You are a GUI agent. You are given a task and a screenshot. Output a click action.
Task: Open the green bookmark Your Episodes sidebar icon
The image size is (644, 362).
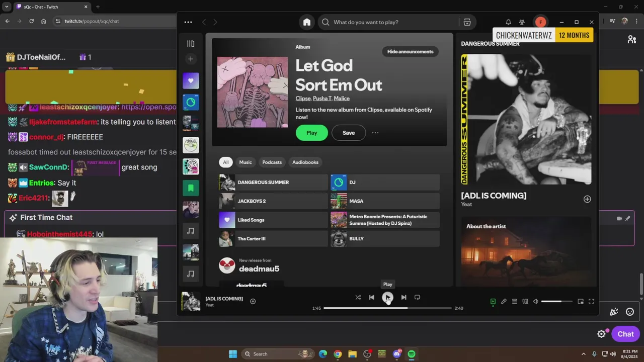(x=191, y=188)
